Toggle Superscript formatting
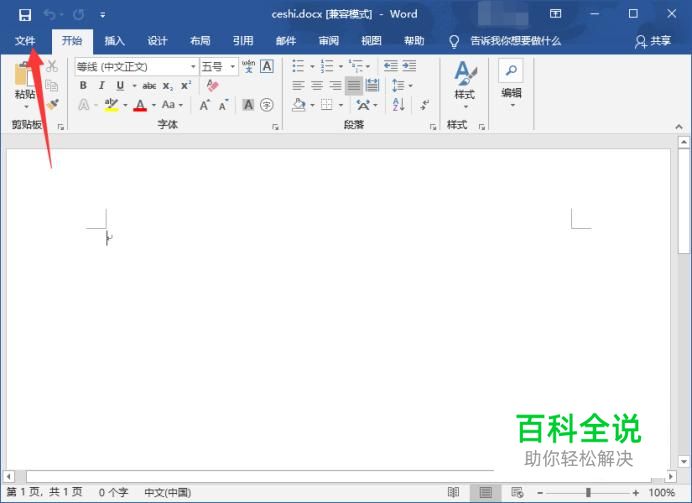692x503 pixels. click(x=186, y=86)
